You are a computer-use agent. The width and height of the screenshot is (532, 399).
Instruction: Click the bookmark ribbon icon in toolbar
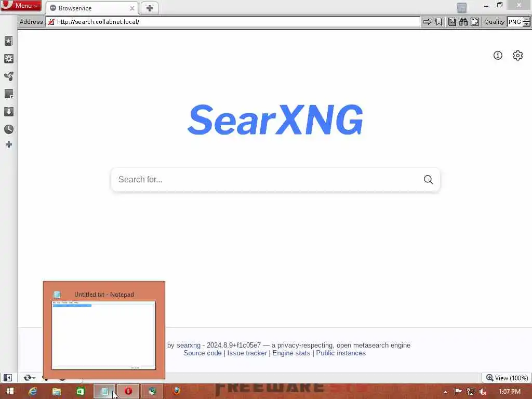pos(438,22)
